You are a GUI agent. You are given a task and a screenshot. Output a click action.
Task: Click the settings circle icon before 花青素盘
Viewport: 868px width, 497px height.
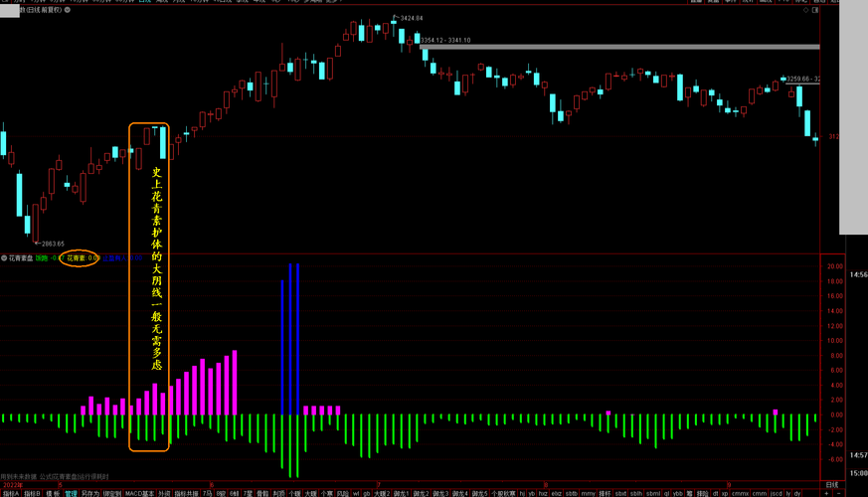tap(4, 257)
